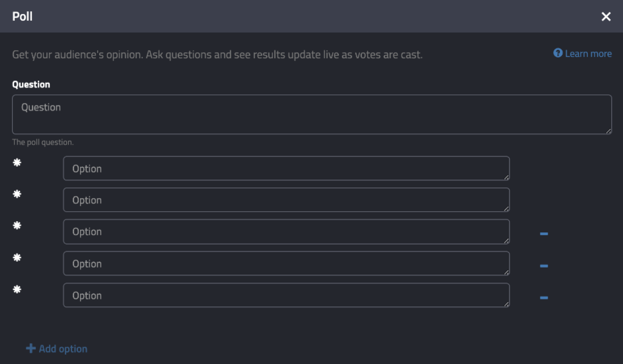
Task: Click into the first Option field
Action: coord(286,168)
